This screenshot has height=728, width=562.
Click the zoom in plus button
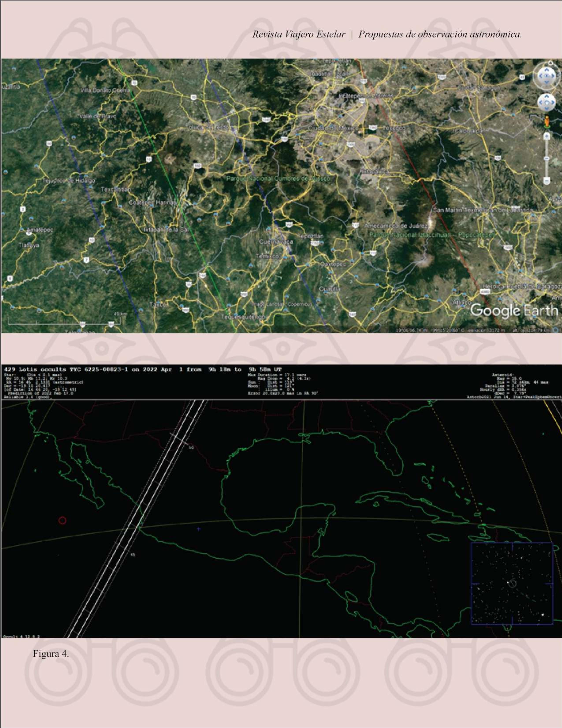[x=547, y=136]
